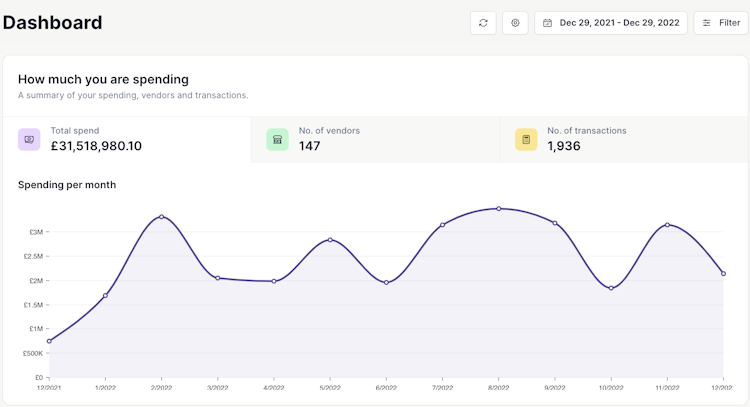Click the £2M y-axis label
This screenshot has width=750, height=407.
point(36,281)
